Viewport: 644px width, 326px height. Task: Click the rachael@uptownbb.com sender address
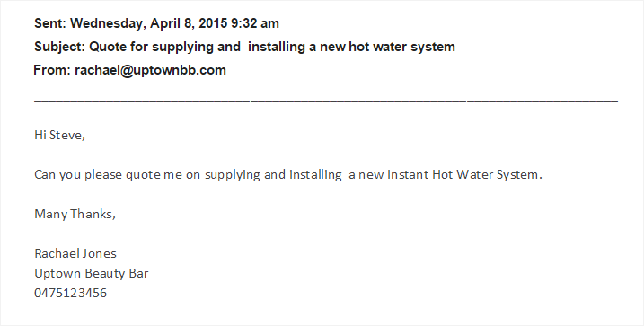[x=150, y=70]
